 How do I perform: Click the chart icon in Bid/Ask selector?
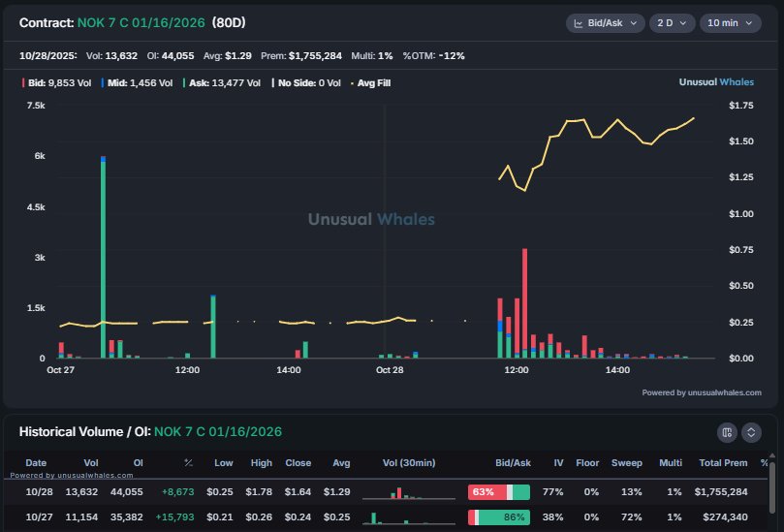tap(579, 22)
